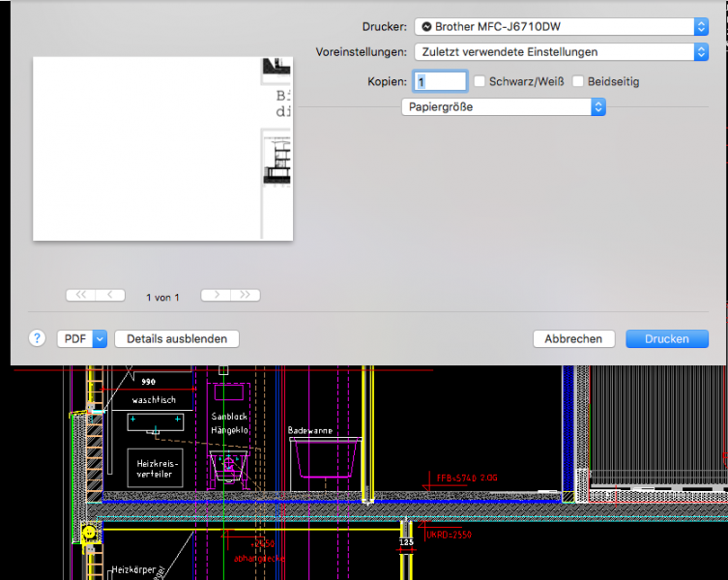
Task: Click the print preview thumbnail
Action: (162, 148)
